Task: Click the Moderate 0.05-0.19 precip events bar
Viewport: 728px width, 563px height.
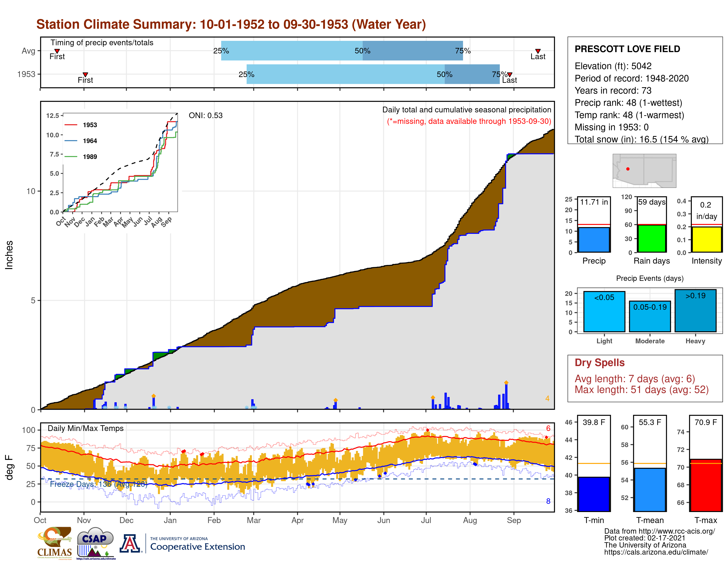Action: point(650,316)
